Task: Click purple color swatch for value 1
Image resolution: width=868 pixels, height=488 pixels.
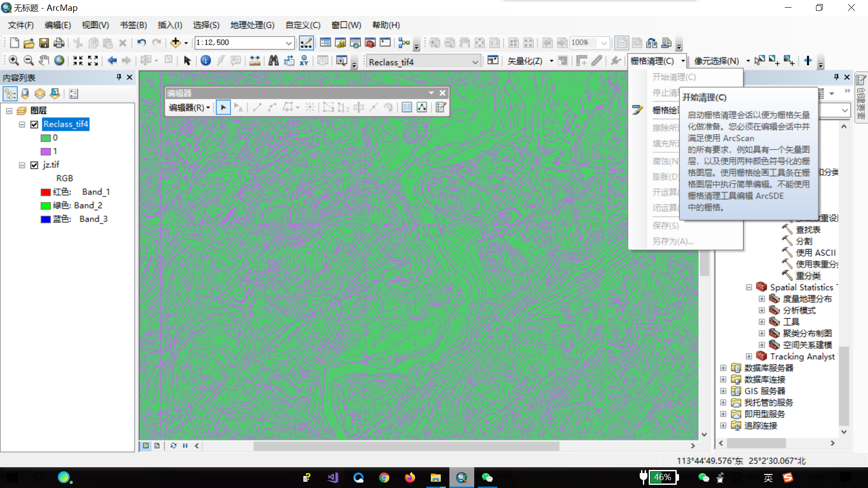Action: click(x=46, y=152)
